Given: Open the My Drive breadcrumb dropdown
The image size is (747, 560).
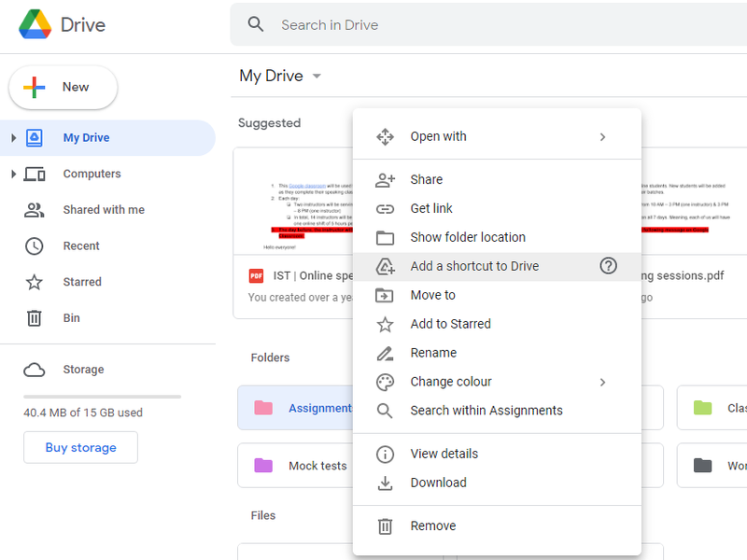Looking at the screenshot, I should 316,76.
